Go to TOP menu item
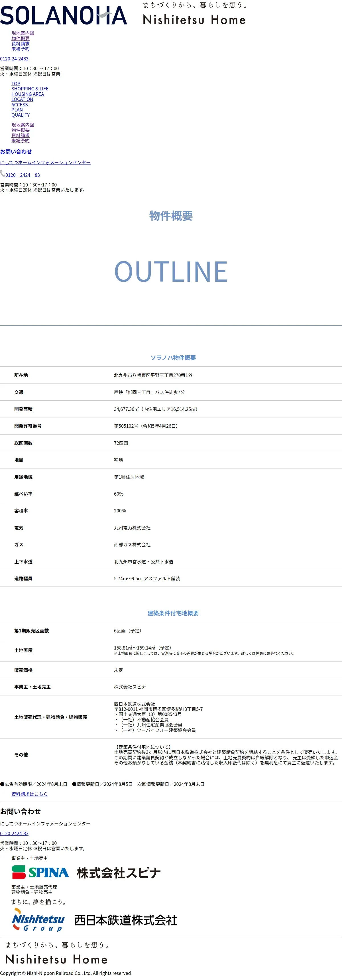Screen dimensions: 342x980 (16, 84)
